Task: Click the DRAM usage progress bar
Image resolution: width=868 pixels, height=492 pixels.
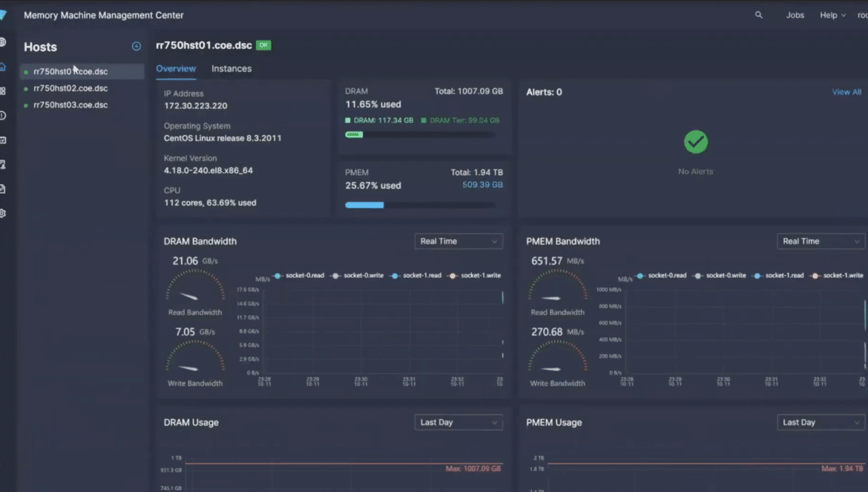Action: click(420, 134)
